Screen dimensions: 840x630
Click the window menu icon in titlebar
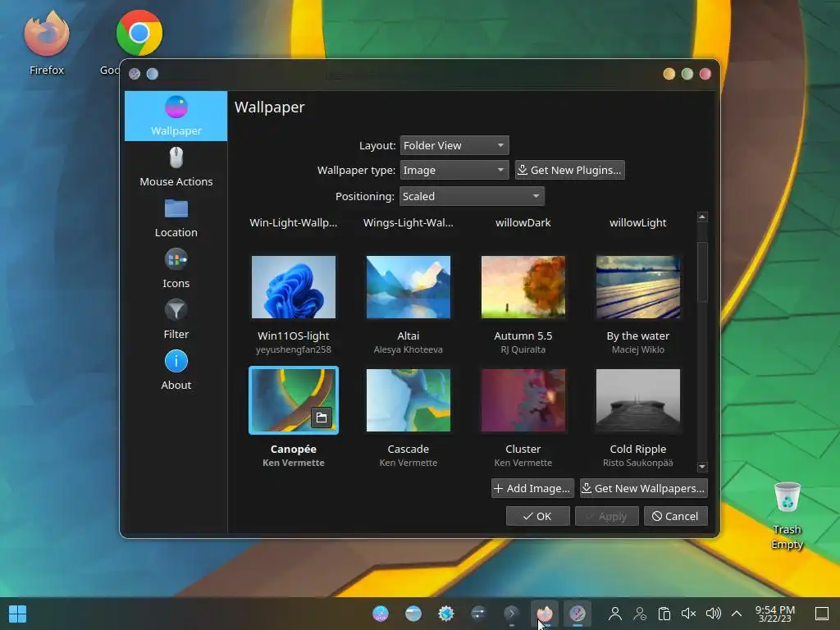point(135,74)
